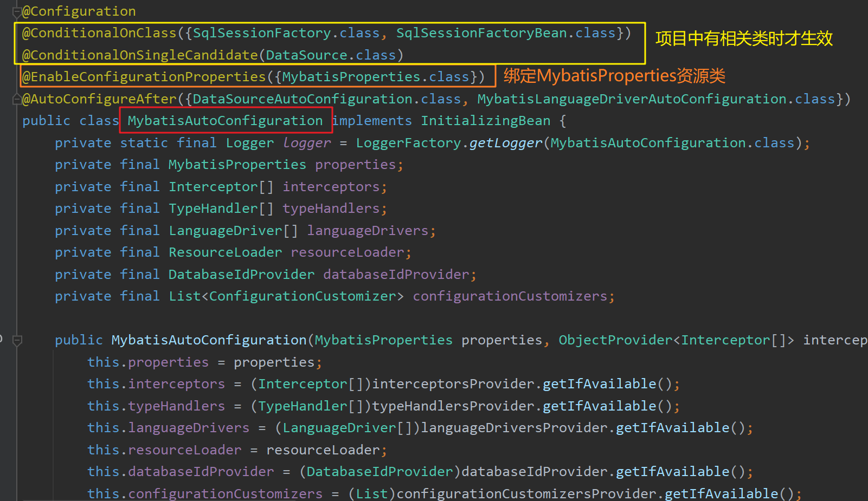Select SqlSessionFactoryBean.class in @ConditionalOnClass
Viewport: 868px width, 501px height.
tap(506, 33)
